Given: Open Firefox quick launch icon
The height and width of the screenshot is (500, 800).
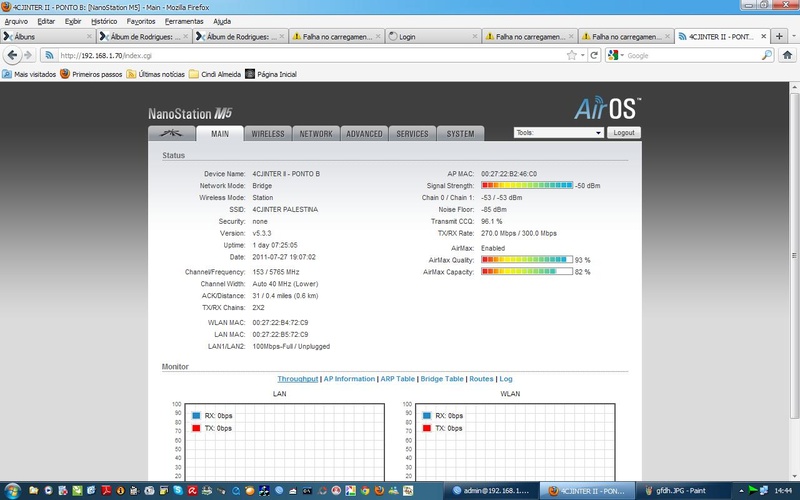Looking at the screenshot, I should click(379, 490).
